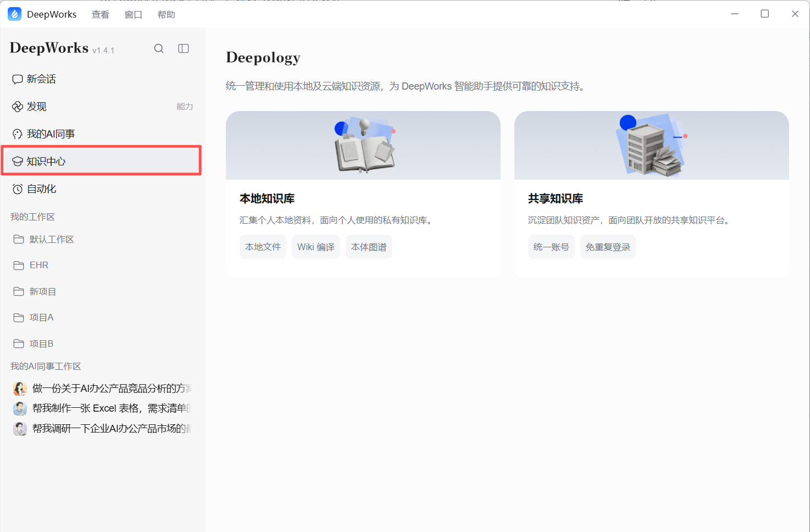Click the Deepology page heading
This screenshot has height=532, width=810.
[263, 57]
